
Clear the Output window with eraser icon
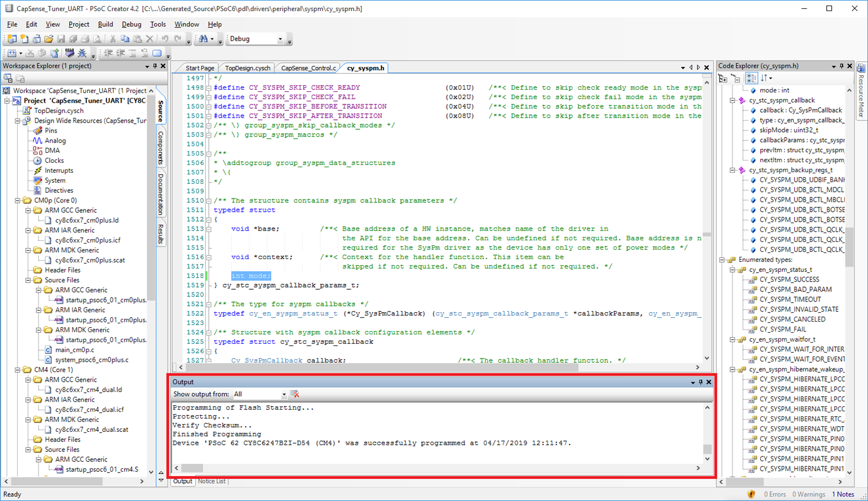click(295, 394)
